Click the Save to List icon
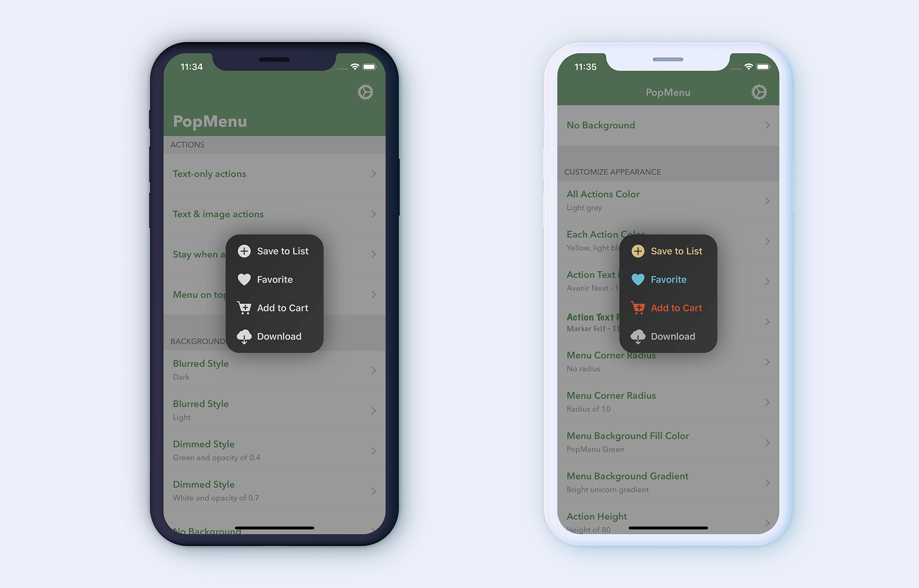Screen dimensions: 919x588 [244, 251]
